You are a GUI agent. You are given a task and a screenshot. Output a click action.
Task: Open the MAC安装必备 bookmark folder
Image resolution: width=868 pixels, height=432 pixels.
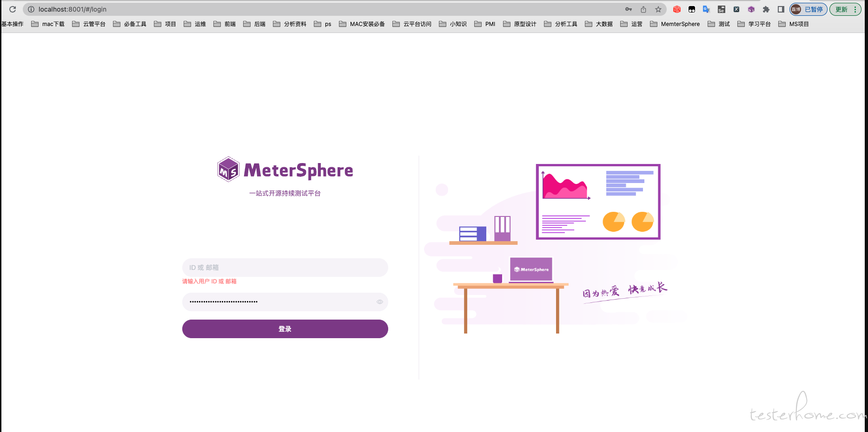pyautogui.click(x=362, y=24)
